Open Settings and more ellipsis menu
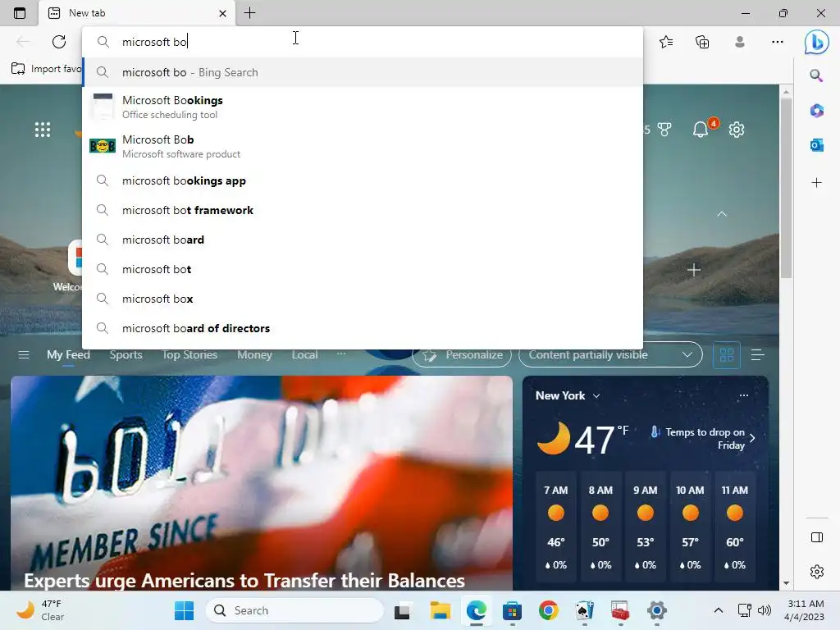The height and width of the screenshot is (630, 840). tap(778, 42)
